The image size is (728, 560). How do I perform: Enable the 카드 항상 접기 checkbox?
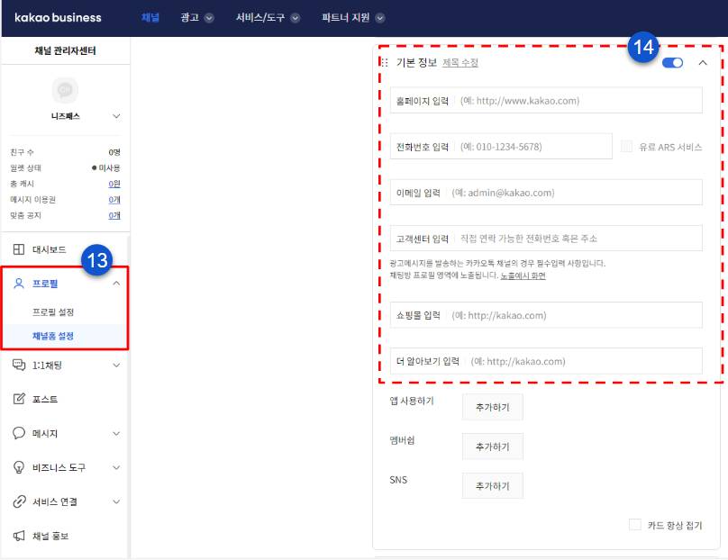(635, 525)
